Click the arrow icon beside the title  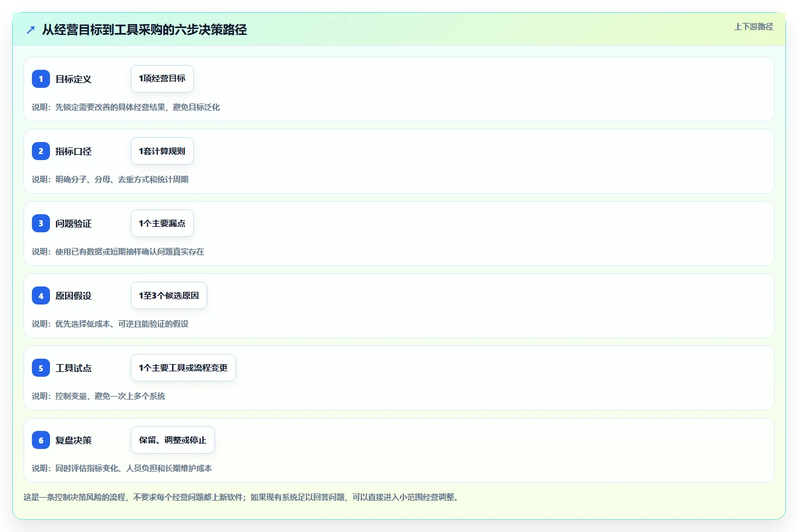point(31,30)
